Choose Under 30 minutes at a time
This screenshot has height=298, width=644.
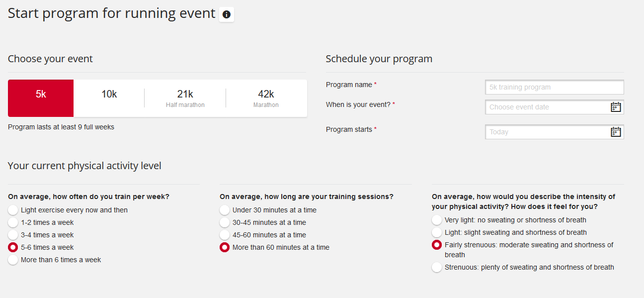225,210
